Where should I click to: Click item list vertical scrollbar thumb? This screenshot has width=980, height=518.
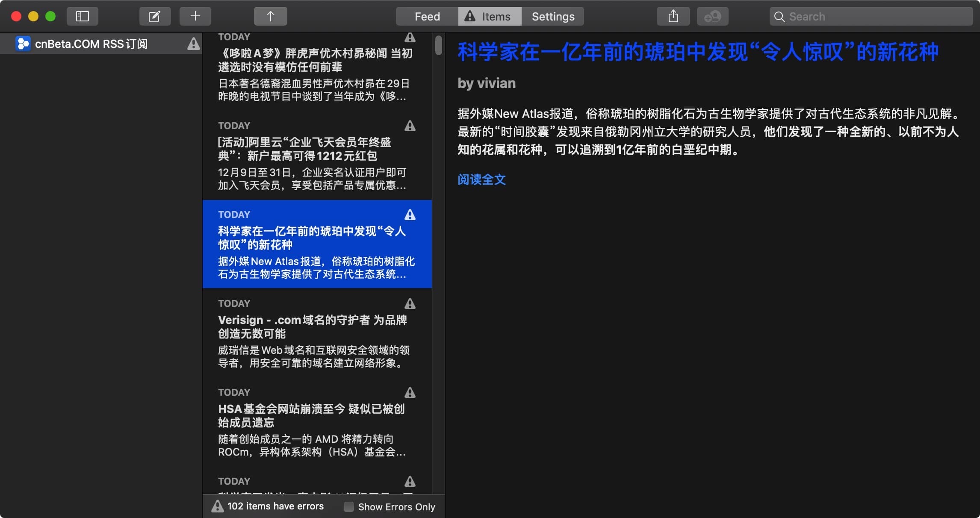point(438,45)
